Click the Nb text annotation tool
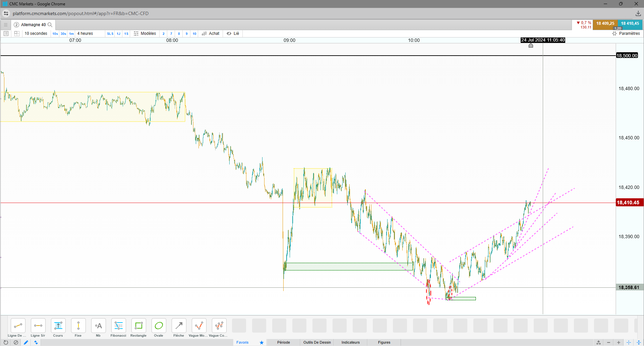Screen dimensions: 644x346 coord(98,326)
